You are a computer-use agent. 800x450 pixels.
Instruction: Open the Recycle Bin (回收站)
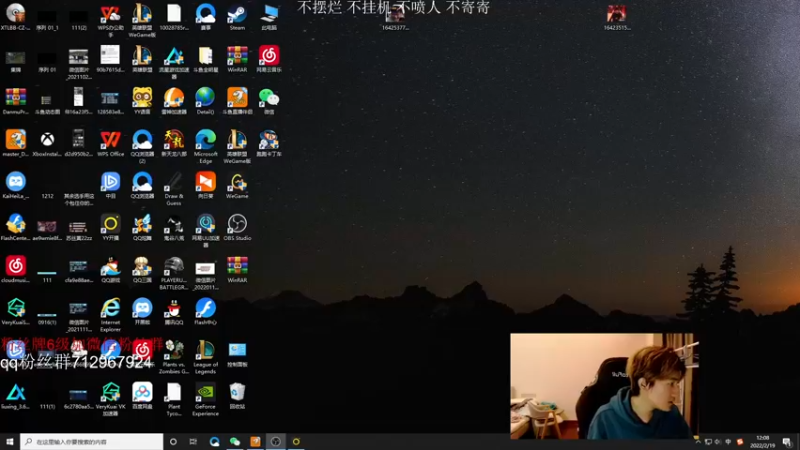(x=237, y=396)
